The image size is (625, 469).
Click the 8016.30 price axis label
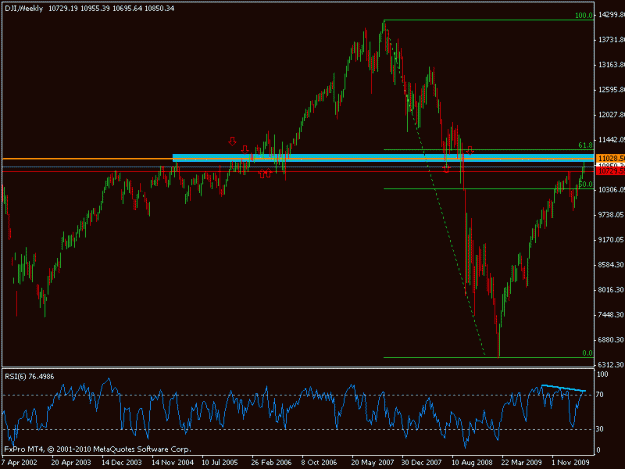click(x=611, y=290)
